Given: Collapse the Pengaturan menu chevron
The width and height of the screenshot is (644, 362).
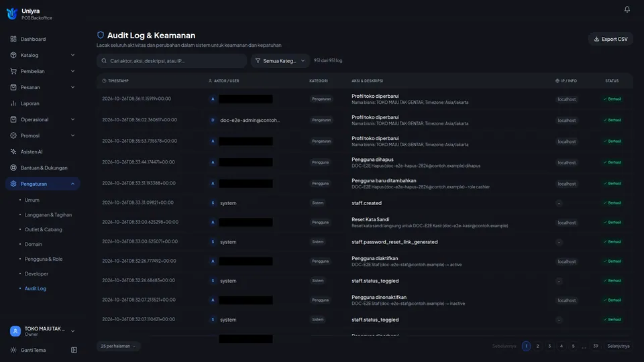Looking at the screenshot, I should [x=72, y=184].
